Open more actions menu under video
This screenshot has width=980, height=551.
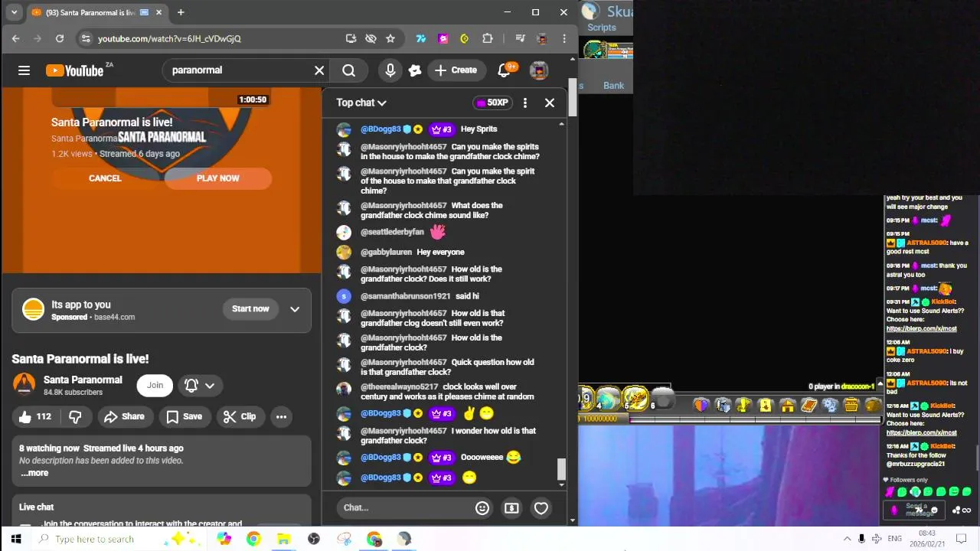point(281,416)
